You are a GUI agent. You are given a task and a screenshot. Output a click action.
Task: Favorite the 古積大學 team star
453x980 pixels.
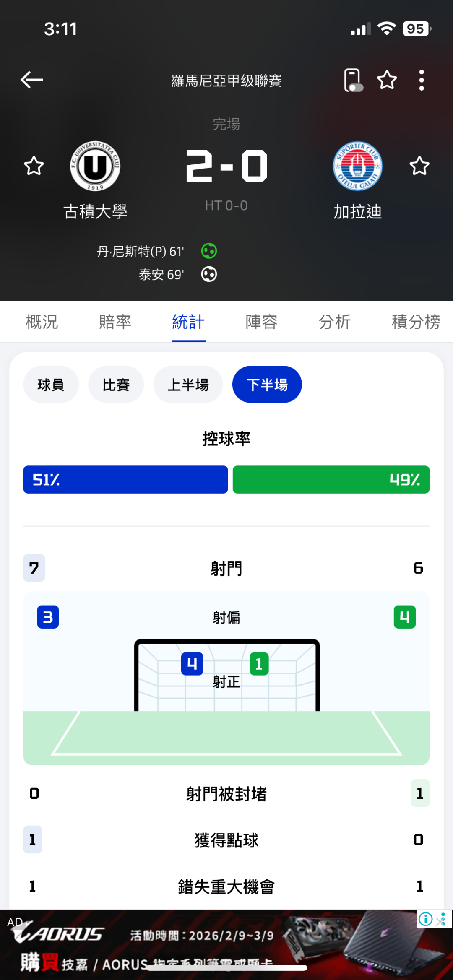pyautogui.click(x=34, y=166)
